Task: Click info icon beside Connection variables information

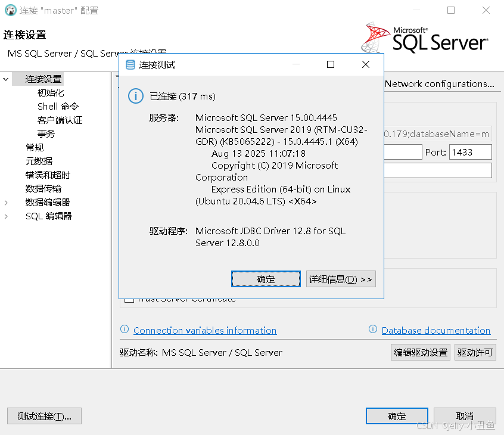Action: pyautogui.click(x=125, y=329)
